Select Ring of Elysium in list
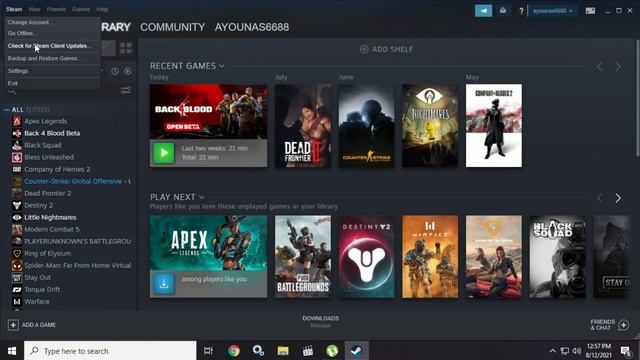 (47, 253)
